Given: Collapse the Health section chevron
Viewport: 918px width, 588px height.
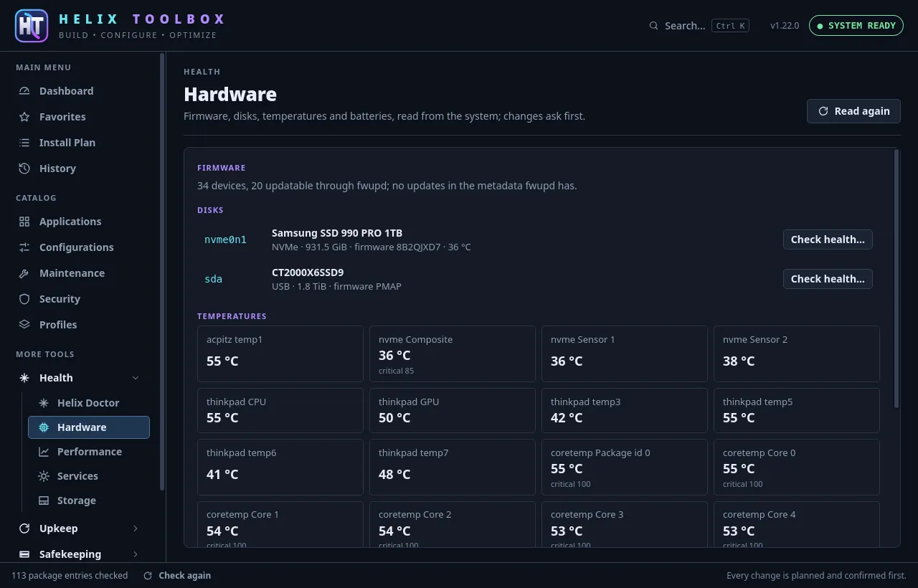Looking at the screenshot, I should pyautogui.click(x=136, y=378).
